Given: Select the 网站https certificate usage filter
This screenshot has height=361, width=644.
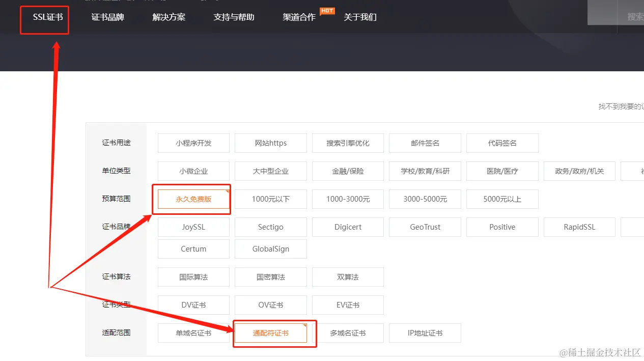Looking at the screenshot, I should 270,143.
